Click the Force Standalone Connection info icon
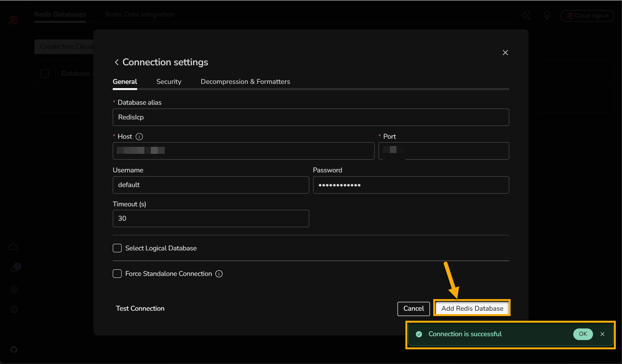This screenshot has width=622, height=364. (x=219, y=274)
